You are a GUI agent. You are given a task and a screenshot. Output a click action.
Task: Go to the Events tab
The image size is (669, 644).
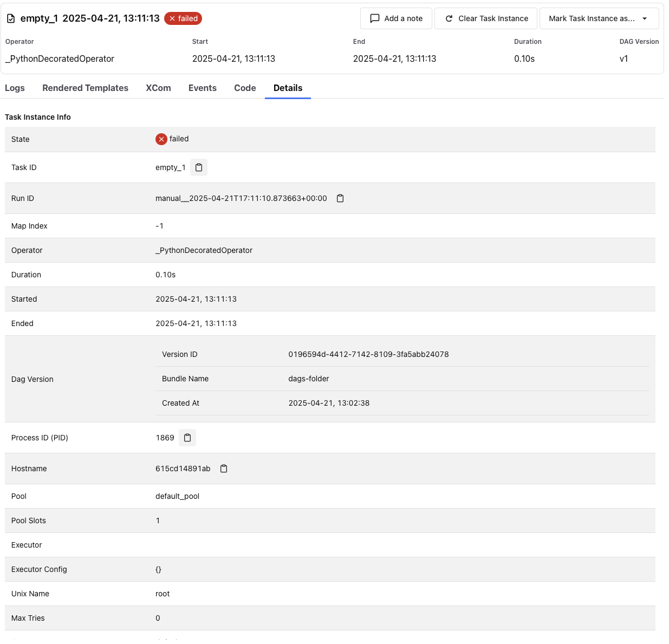pyautogui.click(x=202, y=88)
